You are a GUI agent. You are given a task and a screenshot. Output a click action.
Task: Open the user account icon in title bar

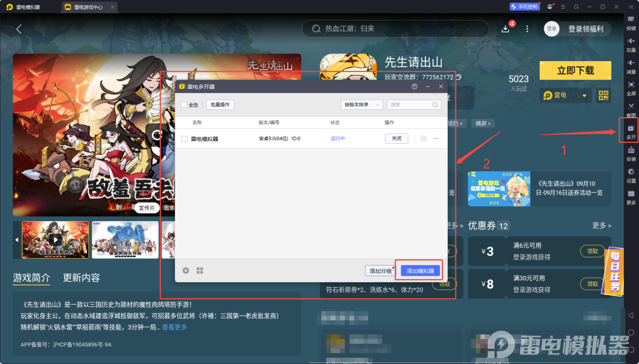[550, 7]
